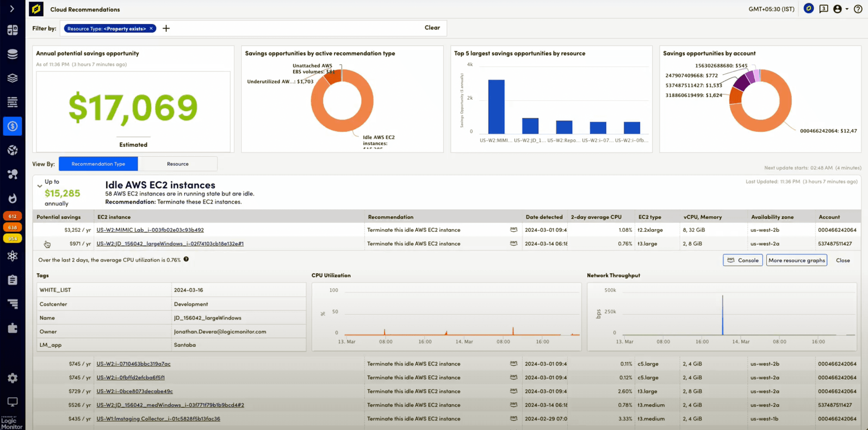Click the notifications chat icon showing 3
Screen dimensions: 868x430
click(x=824, y=9)
